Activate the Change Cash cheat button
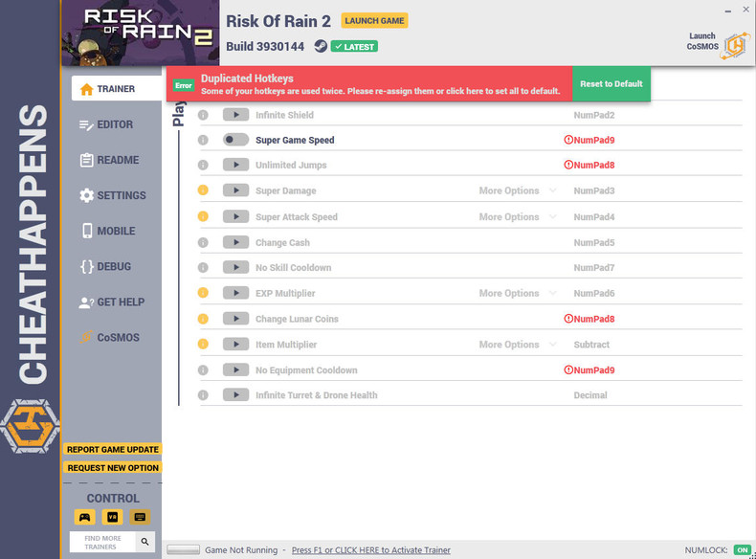Viewport: 756px width, 559px height. click(x=235, y=242)
